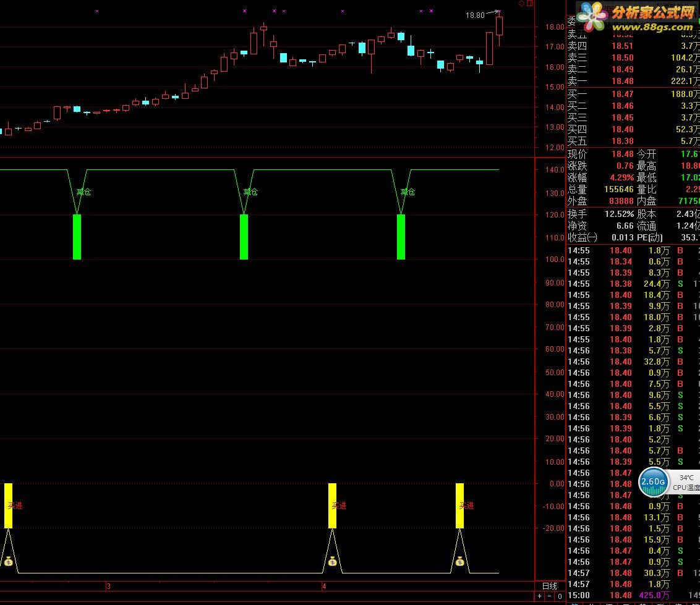700x605 pixels.
Task: Click the 量比 label
Action: pyautogui.click(x=646, y=189)
